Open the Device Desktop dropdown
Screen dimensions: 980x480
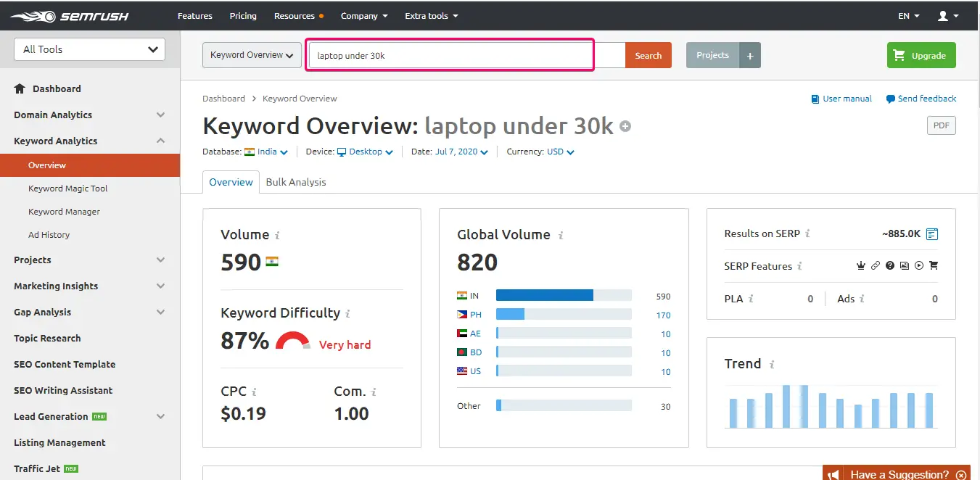pos(365,152)
